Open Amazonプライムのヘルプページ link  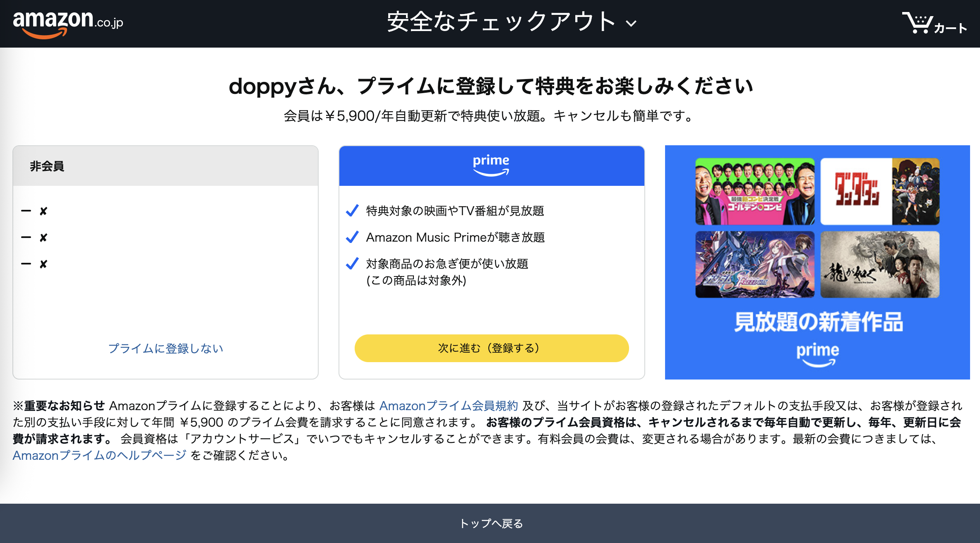coord(99,455)
